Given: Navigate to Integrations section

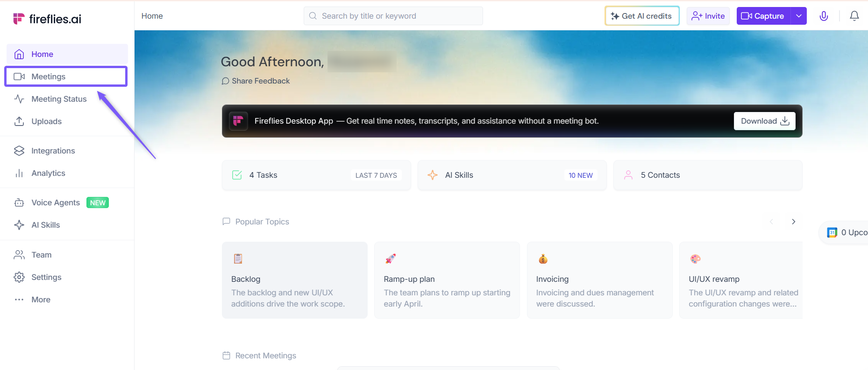Looking at the screenshot, I should point(53,151).
